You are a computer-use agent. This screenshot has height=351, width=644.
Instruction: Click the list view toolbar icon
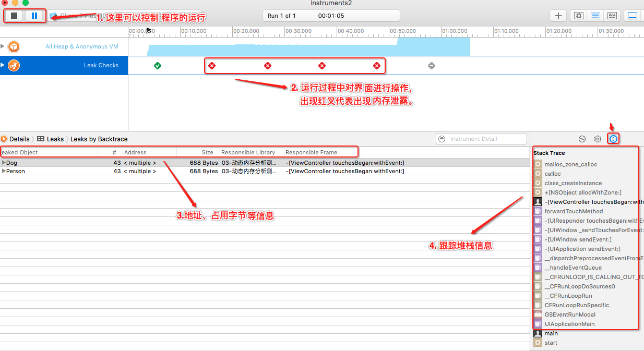click(x=595, y=15)
